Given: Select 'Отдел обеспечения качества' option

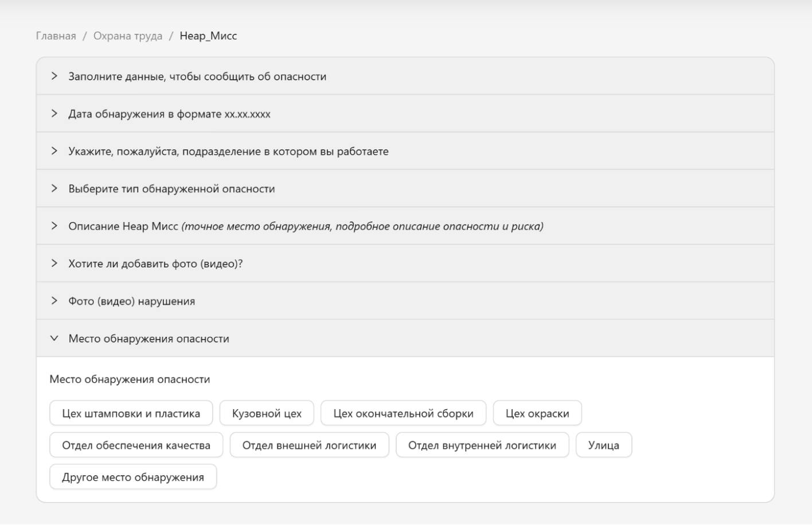Looking at the screenshot, I should click(136, 445).
